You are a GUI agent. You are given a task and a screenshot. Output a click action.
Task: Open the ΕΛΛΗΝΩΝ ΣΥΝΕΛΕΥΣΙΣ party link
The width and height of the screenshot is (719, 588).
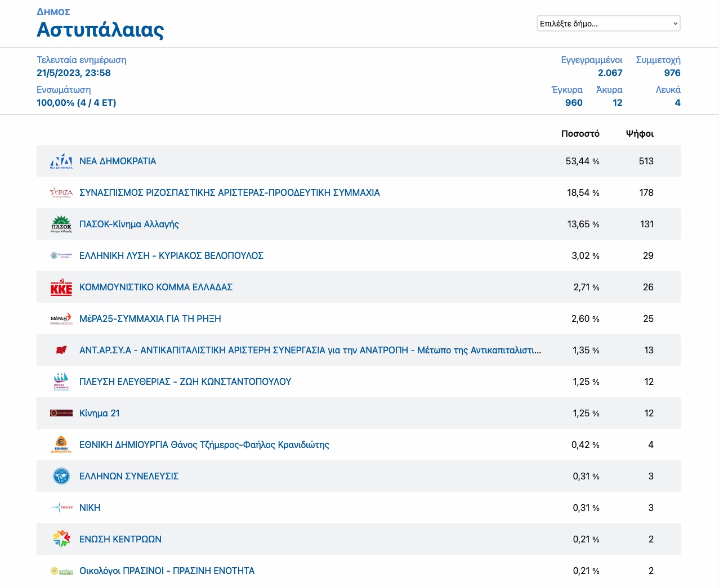[x=129, y=476]
